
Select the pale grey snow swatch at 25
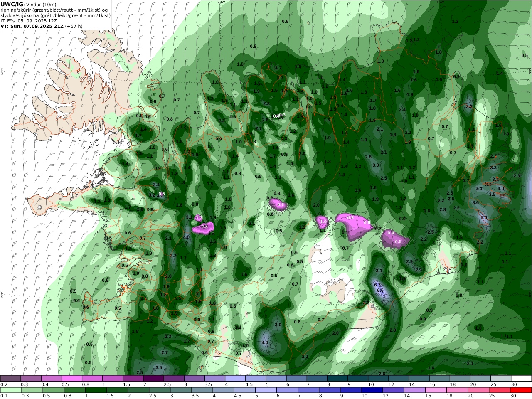click(501, 379)
